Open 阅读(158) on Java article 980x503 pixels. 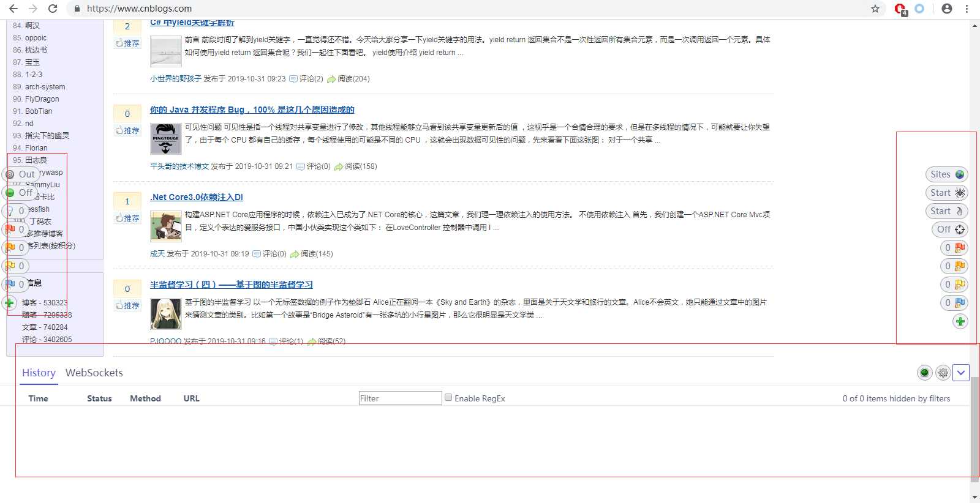[x=356, y=166]
